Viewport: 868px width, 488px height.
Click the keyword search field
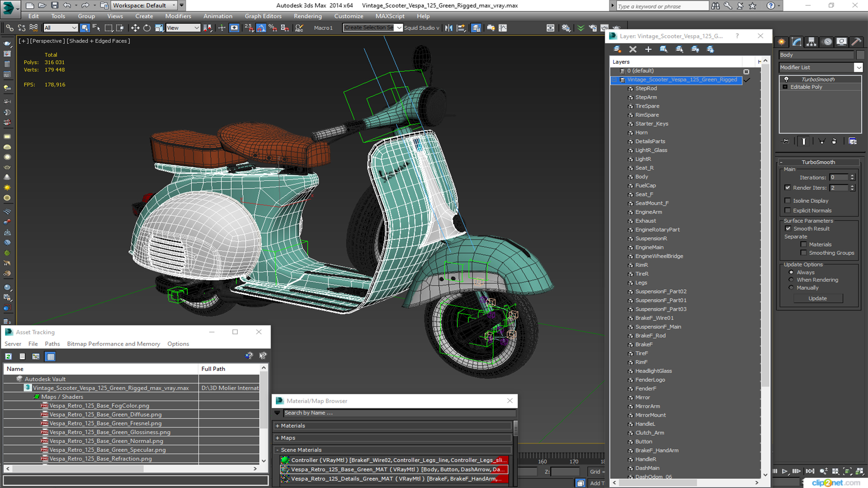pos(662,6)
